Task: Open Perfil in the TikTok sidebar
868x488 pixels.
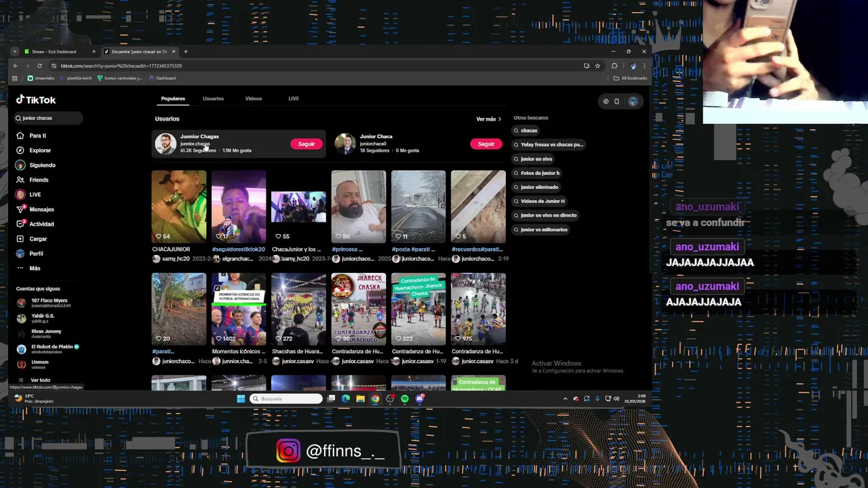Action: coord(30,253)
